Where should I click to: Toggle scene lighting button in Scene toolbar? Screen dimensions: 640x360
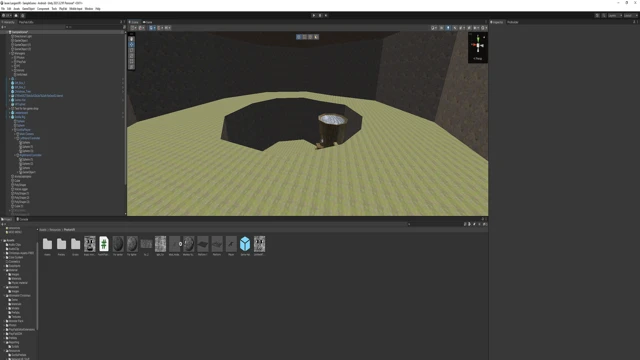(448, 28)
